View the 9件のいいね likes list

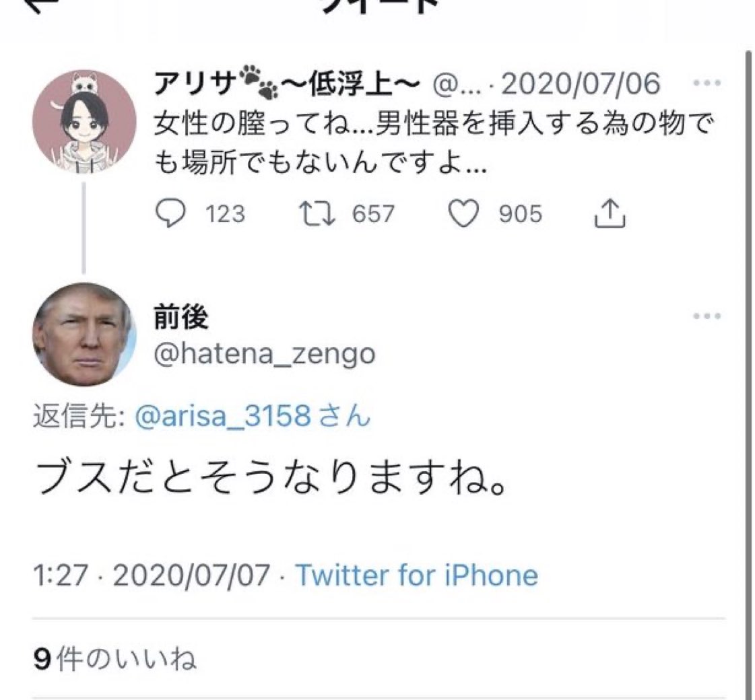click(115, 660)
